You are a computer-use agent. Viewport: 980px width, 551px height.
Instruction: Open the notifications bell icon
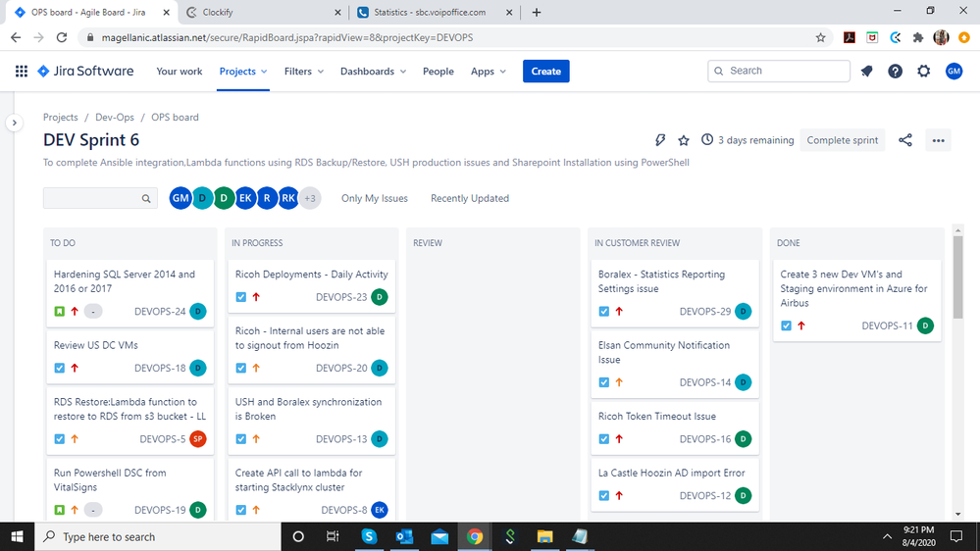tap(866, 72)
